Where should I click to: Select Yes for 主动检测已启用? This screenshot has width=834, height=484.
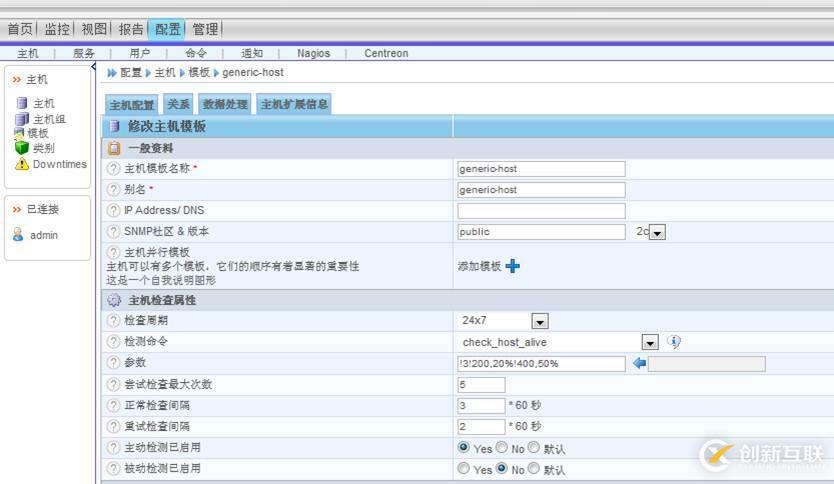tap(463, 447)
